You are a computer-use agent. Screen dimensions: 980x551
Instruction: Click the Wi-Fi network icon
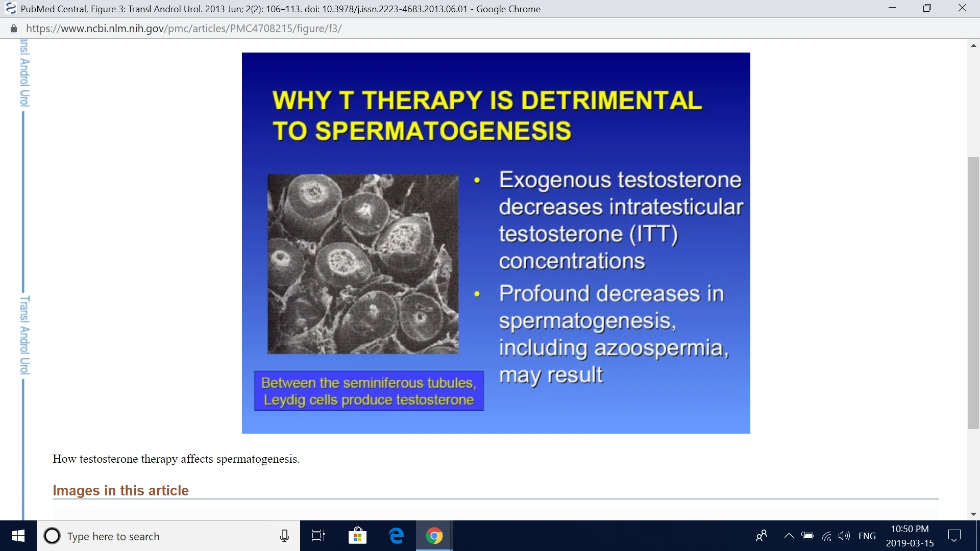pos(826,536)
